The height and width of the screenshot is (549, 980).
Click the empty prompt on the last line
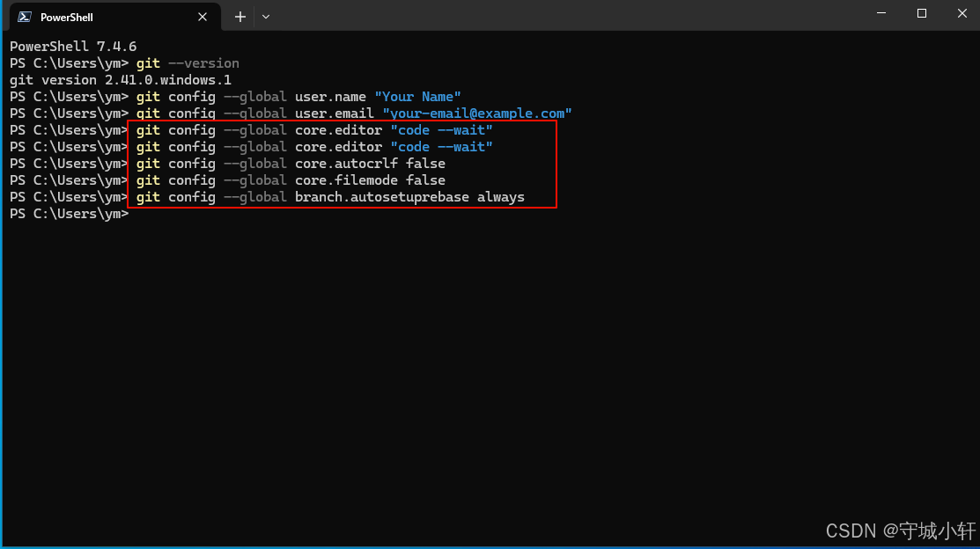point(70,214)
